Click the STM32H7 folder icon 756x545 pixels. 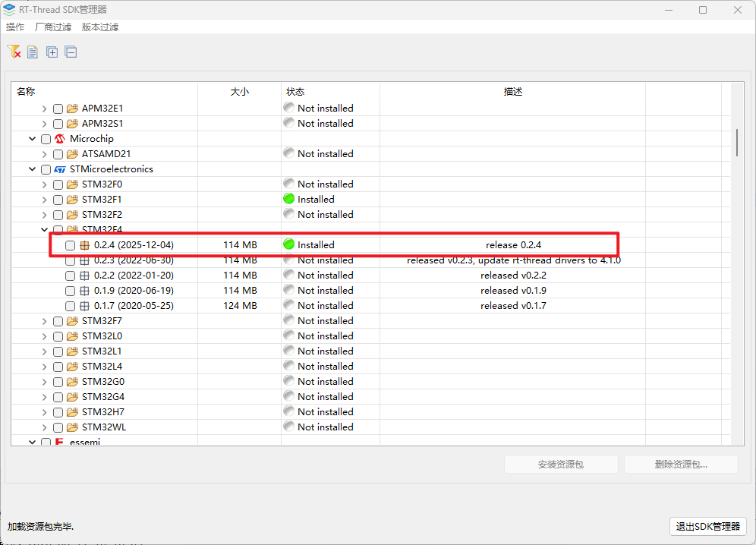point(72,412)
